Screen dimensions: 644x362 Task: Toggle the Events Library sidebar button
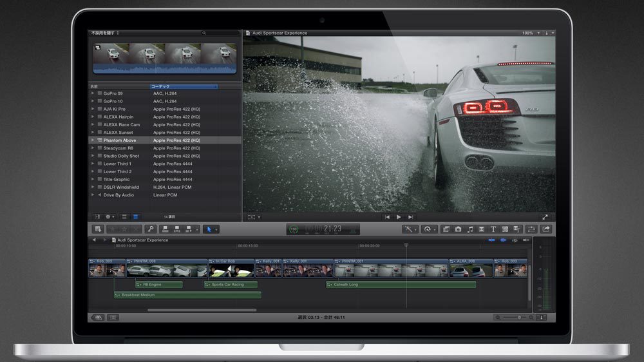(x=97, y=216)
